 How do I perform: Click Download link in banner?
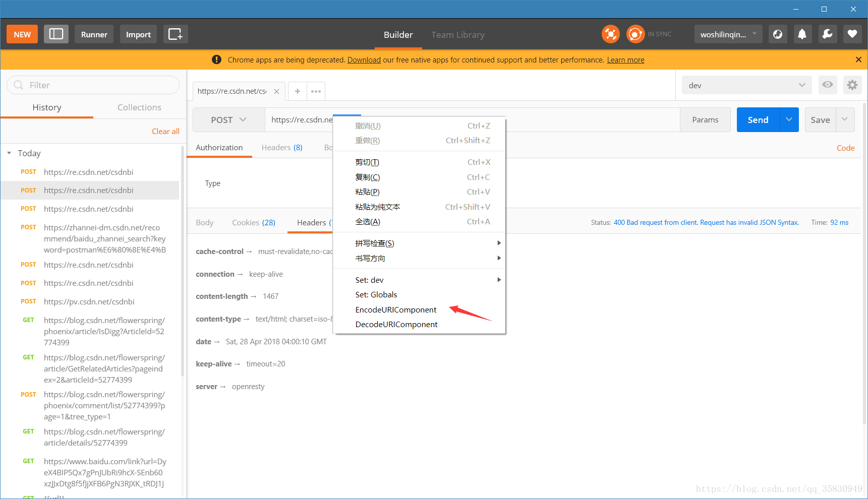tap(364, 60)
